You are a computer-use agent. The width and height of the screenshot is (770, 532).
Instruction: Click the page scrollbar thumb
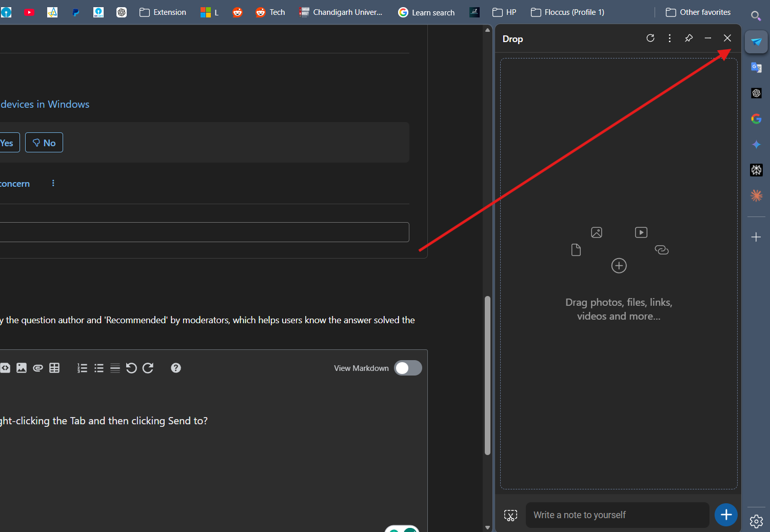click(x=487, y=376)
